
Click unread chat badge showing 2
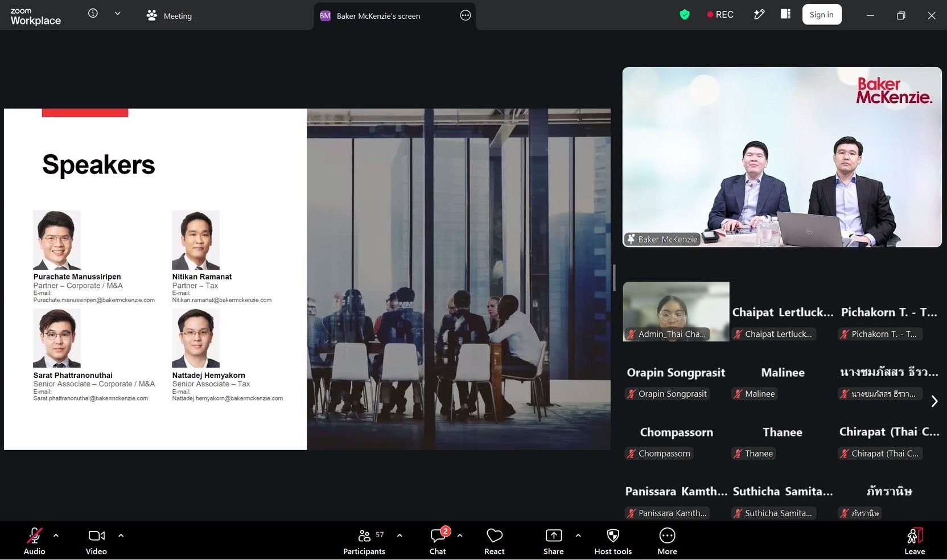coord(446,531)
